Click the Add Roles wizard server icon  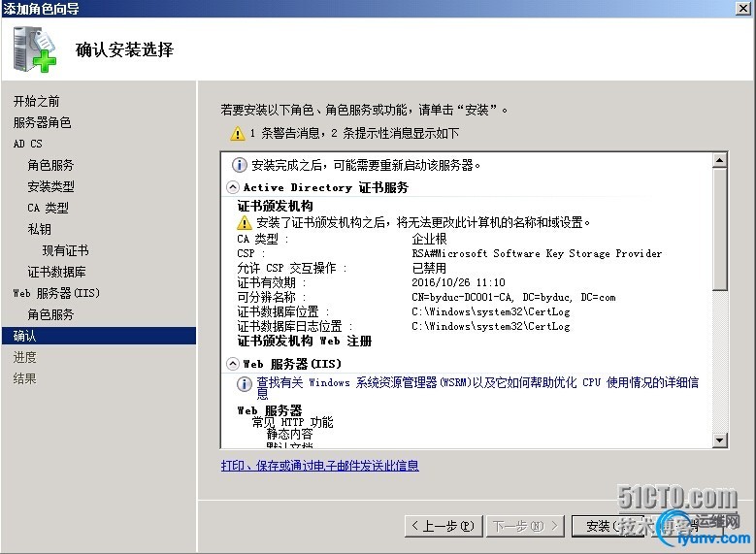[x=34, y=49]
